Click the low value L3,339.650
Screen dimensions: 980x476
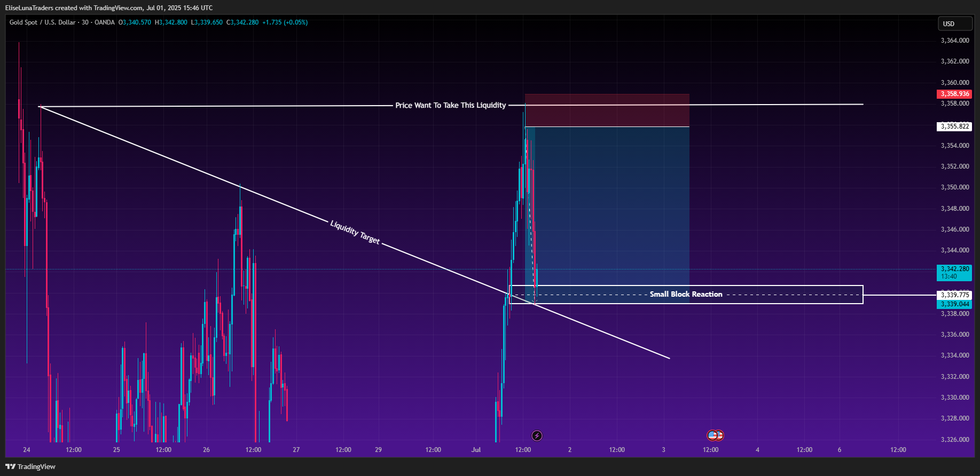(x=207, y=22)
